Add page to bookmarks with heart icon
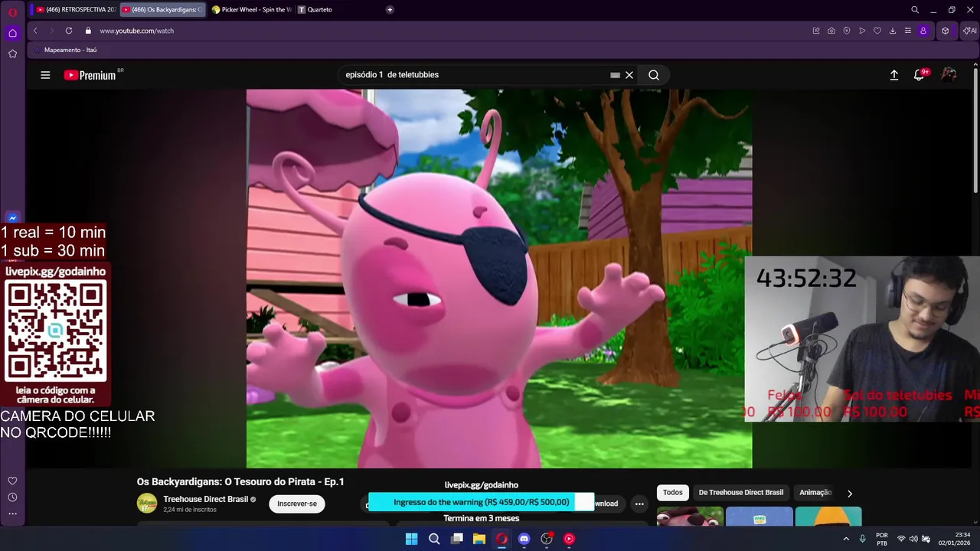The width and height of the screenshot is (980, 551). pyautogui.click(x=877, y=31)
